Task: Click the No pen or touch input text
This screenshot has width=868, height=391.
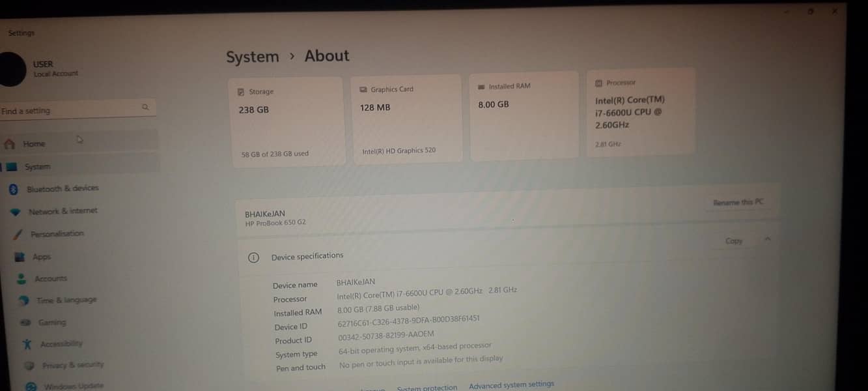Action: click(x=421, y=362)
